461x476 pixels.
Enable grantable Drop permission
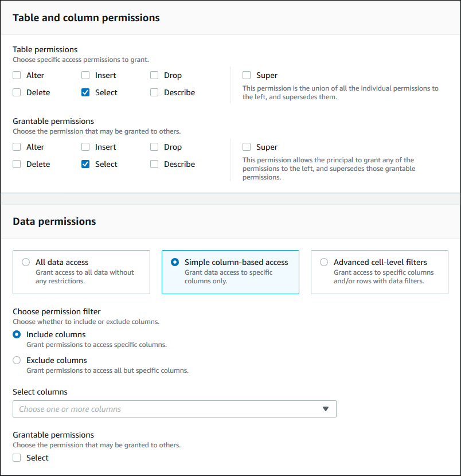[154, 147]
